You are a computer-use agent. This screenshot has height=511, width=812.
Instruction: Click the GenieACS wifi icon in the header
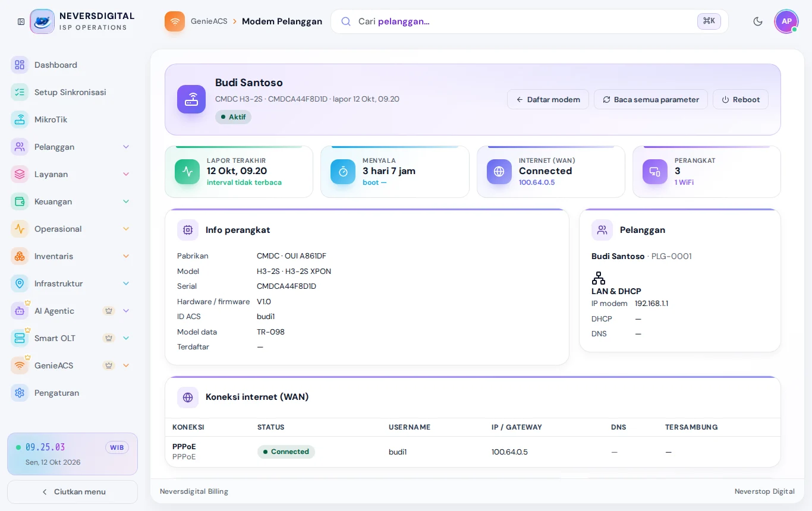click(x=175, y=21)
